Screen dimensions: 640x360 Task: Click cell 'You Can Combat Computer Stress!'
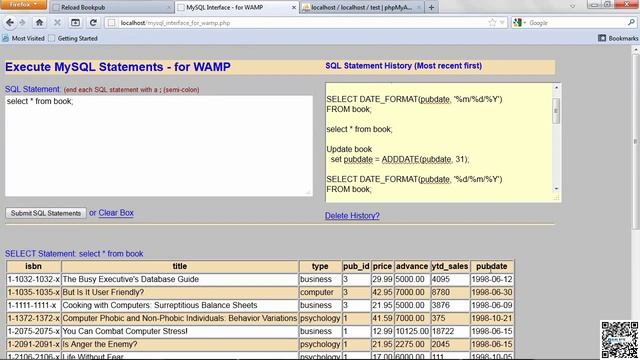point(180,331)
